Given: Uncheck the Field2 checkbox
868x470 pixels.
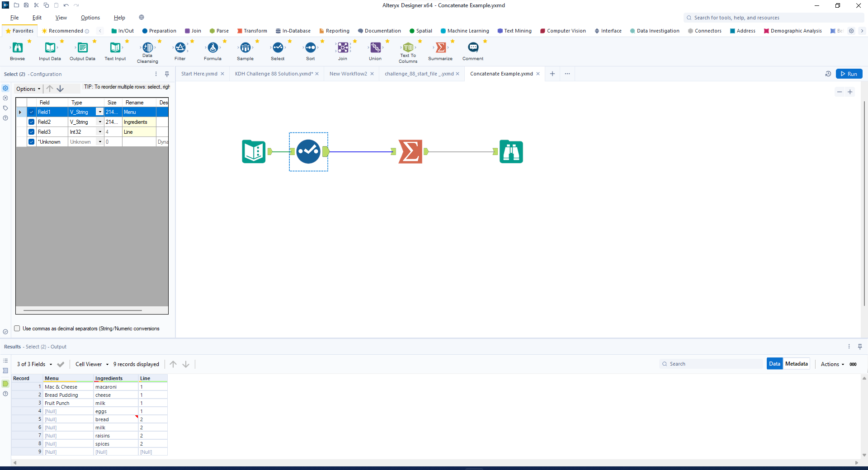Looking at the screenshot, I should (32, 122).
